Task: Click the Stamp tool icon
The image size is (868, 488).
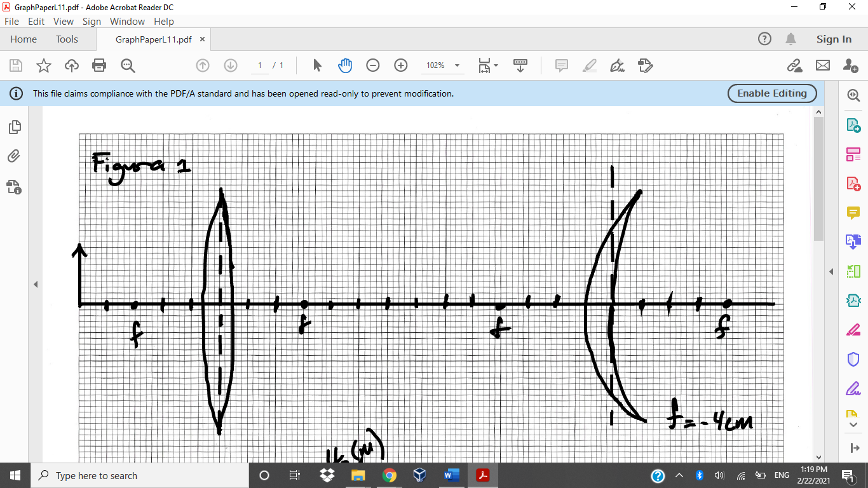Action: pos(645,65)
